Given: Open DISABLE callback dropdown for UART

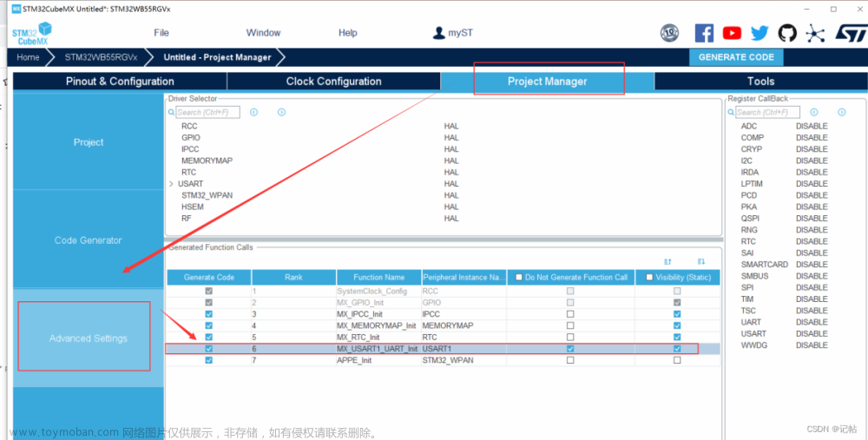Looking at the screenshot, I should point(812,322).
